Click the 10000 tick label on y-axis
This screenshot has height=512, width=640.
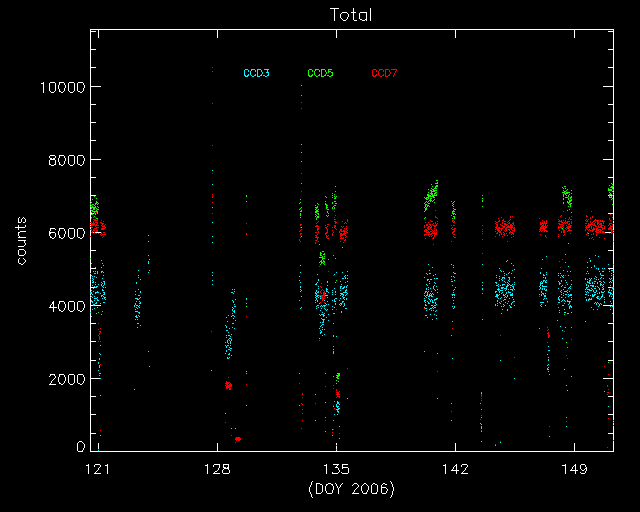click(60, 87)
